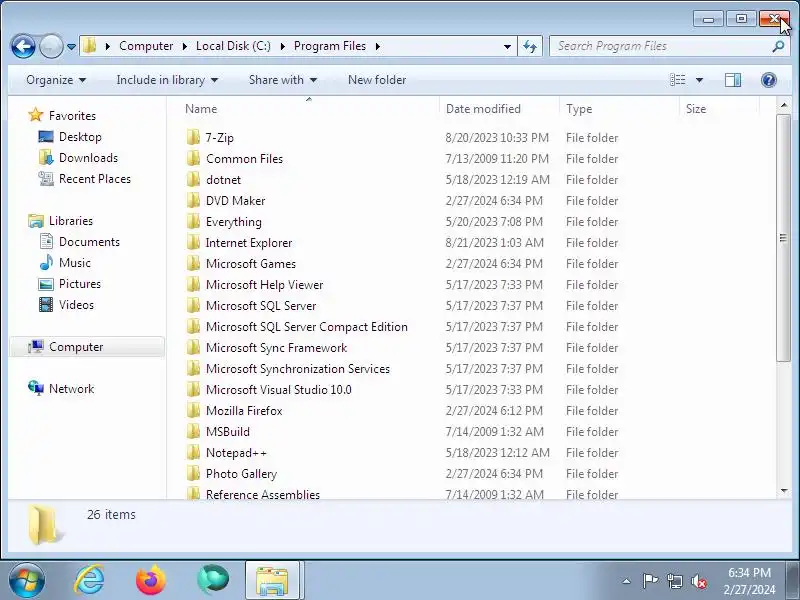Image resolution: width=800 pixels, height=600 pixels.
Task: Select the Common Files folder icon
Action: click(193, 159)
